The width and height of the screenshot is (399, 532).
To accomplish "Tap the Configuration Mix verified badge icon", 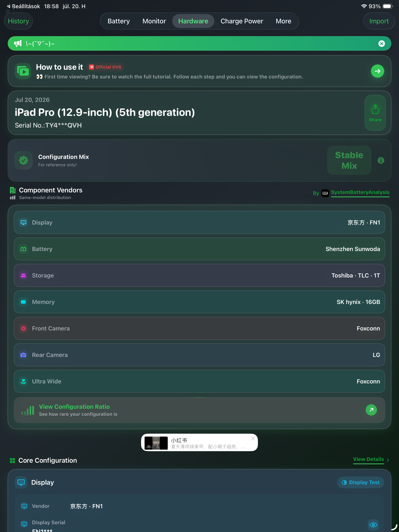I will click(23, 160).
